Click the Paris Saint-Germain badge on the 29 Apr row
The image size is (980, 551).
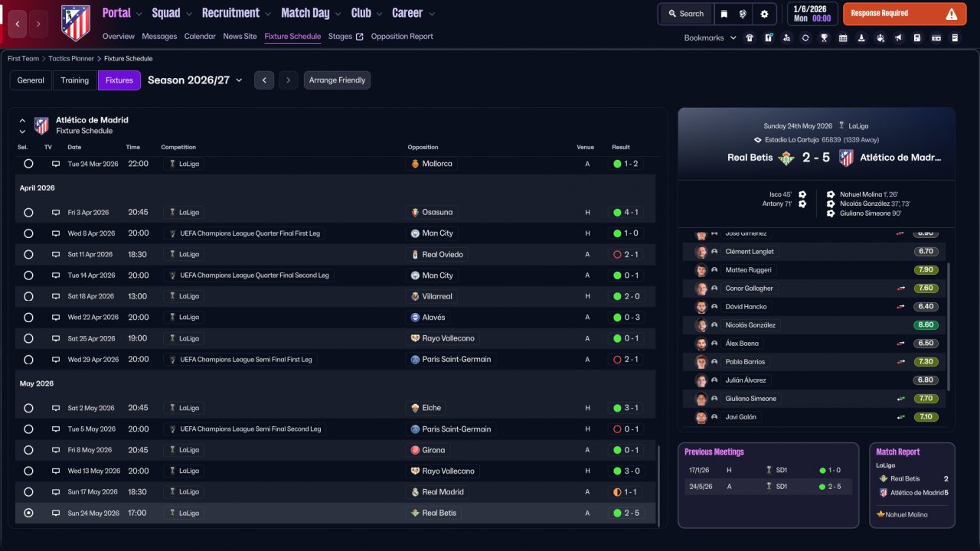tap(415, 360)
